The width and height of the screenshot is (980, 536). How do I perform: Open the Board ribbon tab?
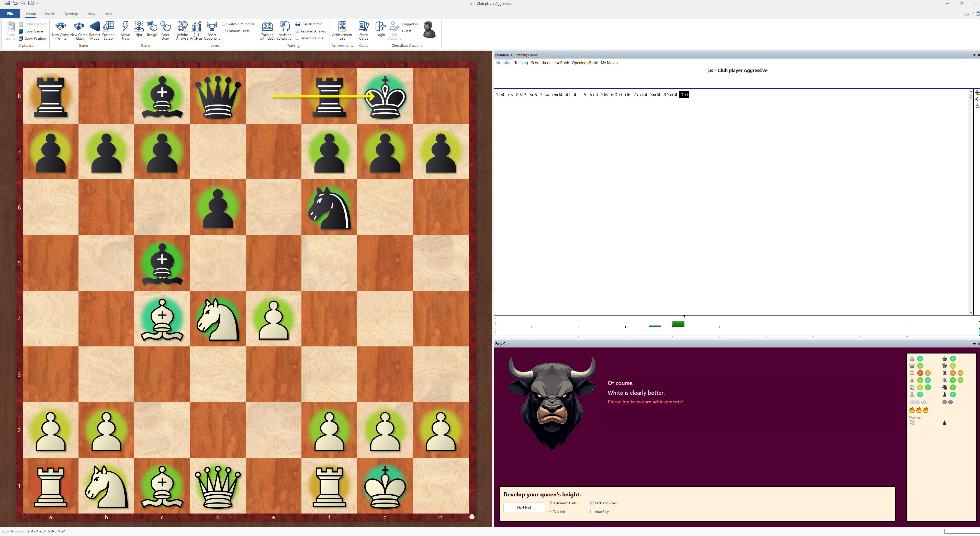click(x=49, y=14)
